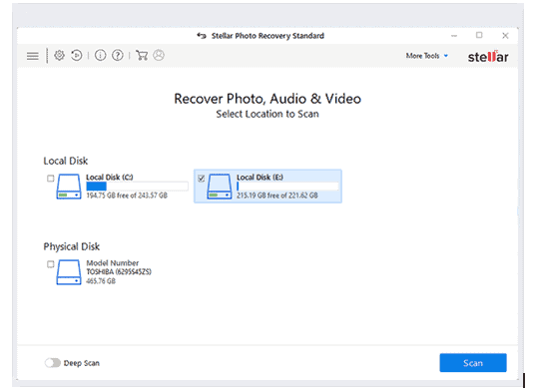Click the Local Disk (E:) drive icon
The height and width of the screenshot is (392, 536).
pos(220,187)
